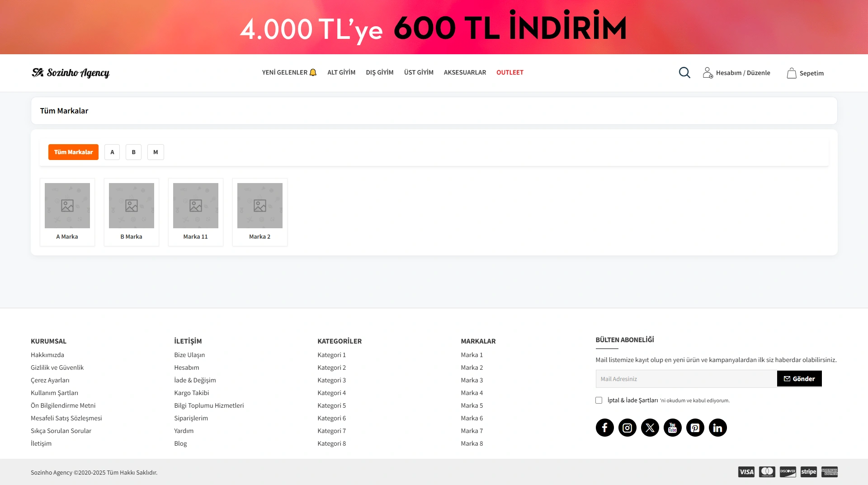This screenshot has height=485, width=868.
Task: Select the B brand filter button
Action: 133,152
